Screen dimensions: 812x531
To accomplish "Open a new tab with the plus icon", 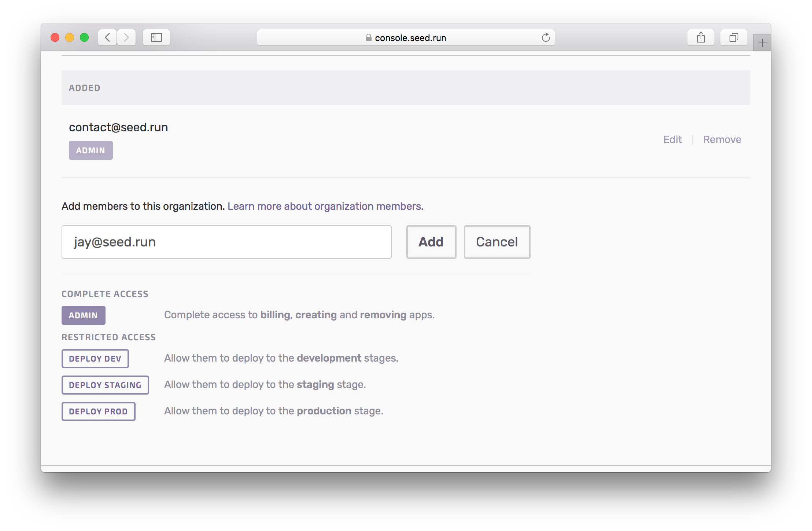I will coord(762,43).
